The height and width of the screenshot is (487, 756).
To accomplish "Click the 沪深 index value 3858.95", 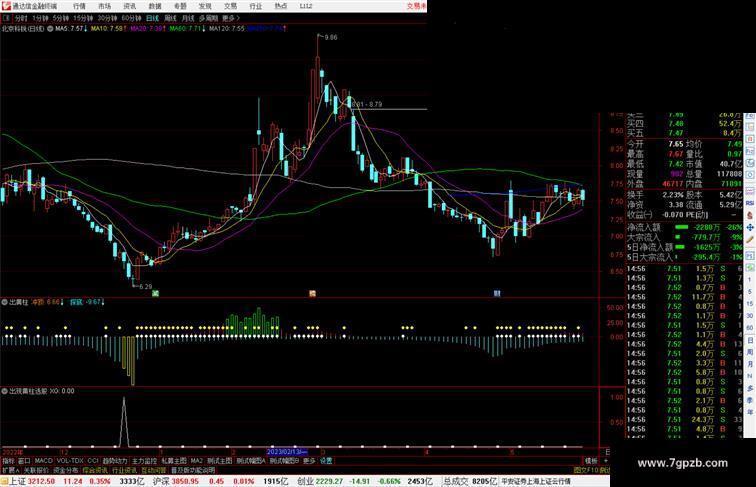I will (186, 481).
